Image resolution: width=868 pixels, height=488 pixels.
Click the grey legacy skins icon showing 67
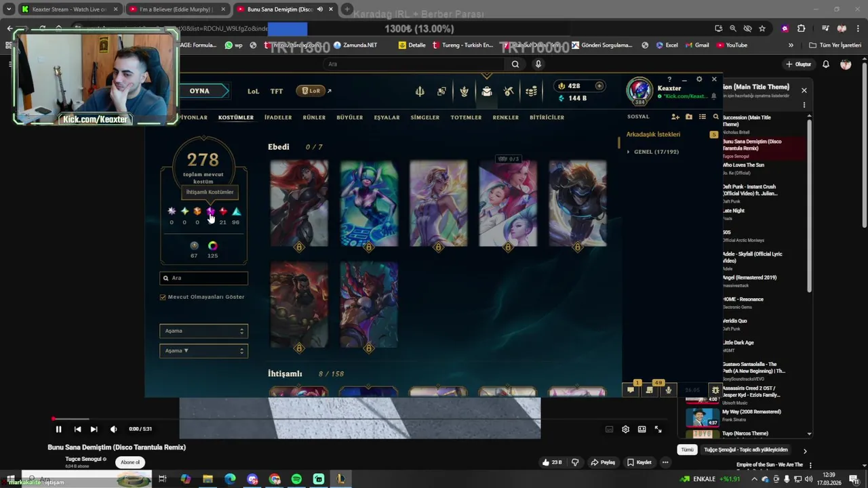(x=194, y=245)
